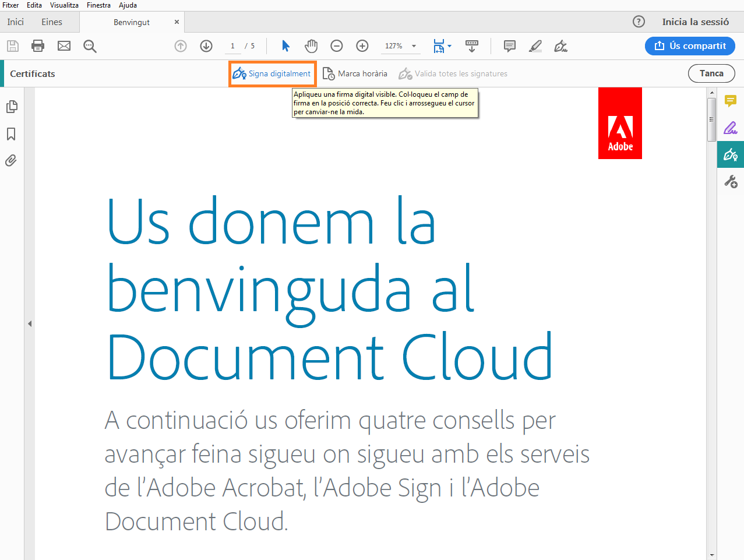Screen dimensions: 744x560
Task: Click Valida totes les signatures
Action: [453, 74]
